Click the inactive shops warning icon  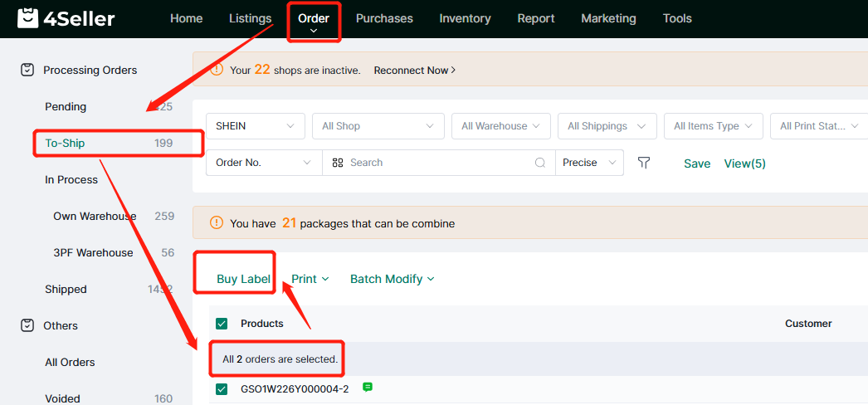pyautogui.click(x=216, y=71)
